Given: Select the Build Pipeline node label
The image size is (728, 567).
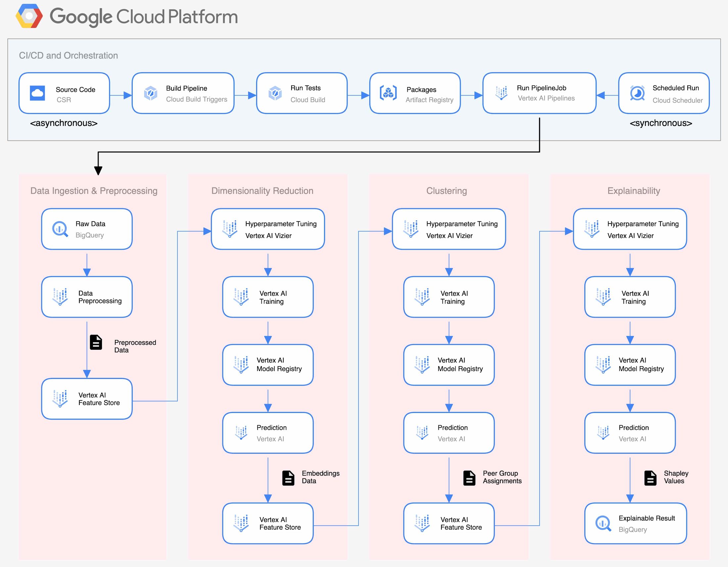Looking at the screenshot, I should click(187, 88).
